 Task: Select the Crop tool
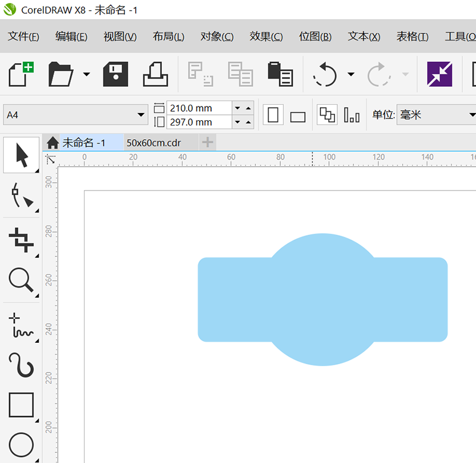tap(21, 239)
